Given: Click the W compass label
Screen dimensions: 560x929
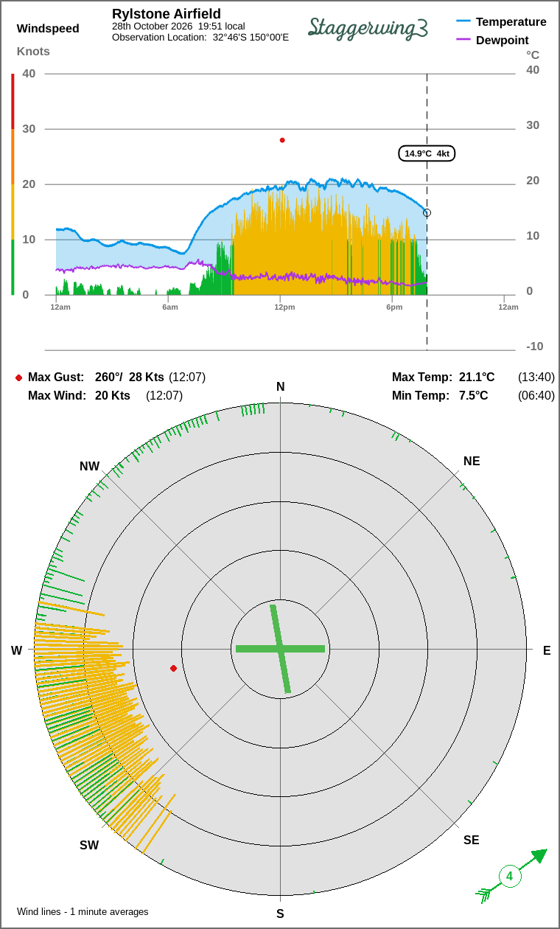Looking at the screenshot, I should click(16, 650).
